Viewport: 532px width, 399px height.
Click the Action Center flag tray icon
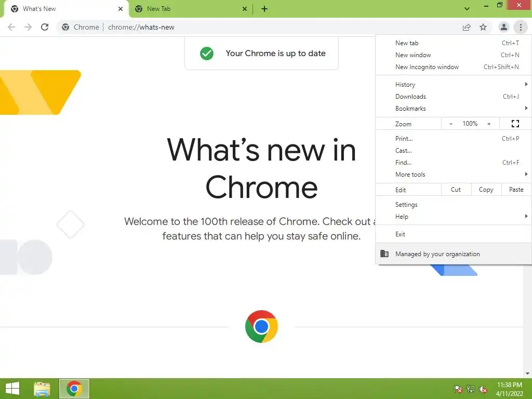click(458, 389)
